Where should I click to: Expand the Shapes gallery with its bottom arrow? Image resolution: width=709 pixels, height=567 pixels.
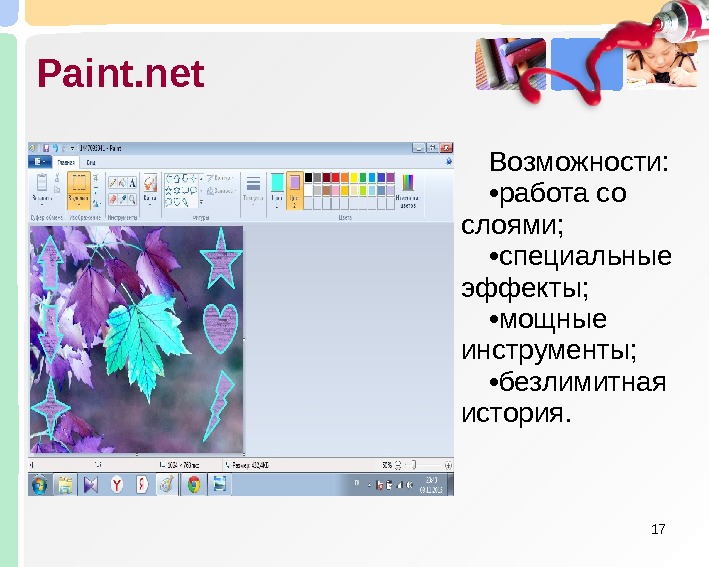coord(201,203)
